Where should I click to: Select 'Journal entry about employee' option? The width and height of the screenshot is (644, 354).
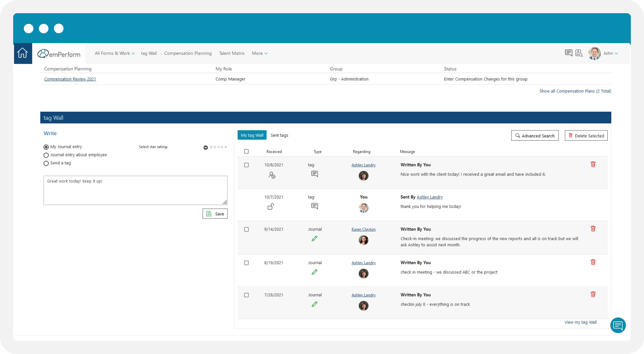tap(46, 155)
